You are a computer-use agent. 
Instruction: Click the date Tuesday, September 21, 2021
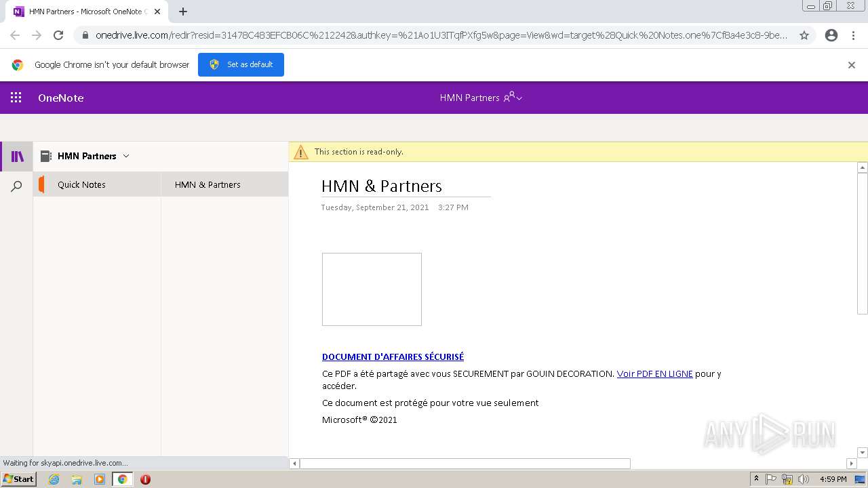375,207
